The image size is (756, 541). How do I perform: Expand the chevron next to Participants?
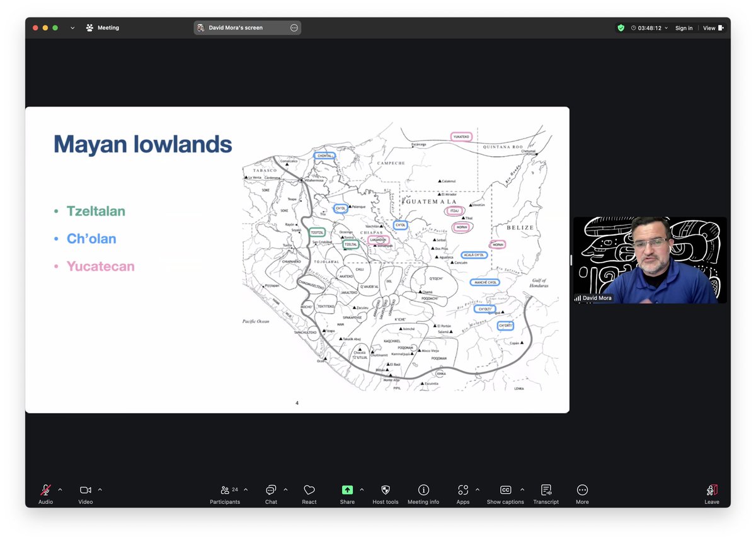click(246, 489)
